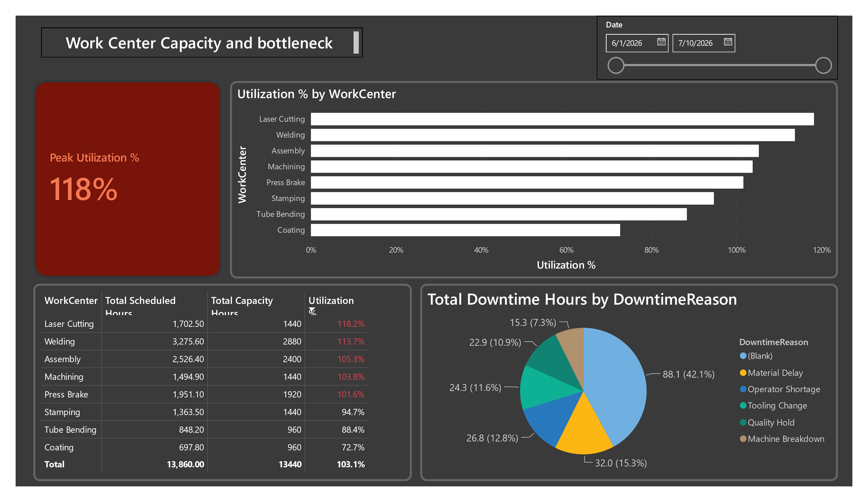
Task: Click the 2,526.40 Assembly scheduled hours cell
Action: 188,359
